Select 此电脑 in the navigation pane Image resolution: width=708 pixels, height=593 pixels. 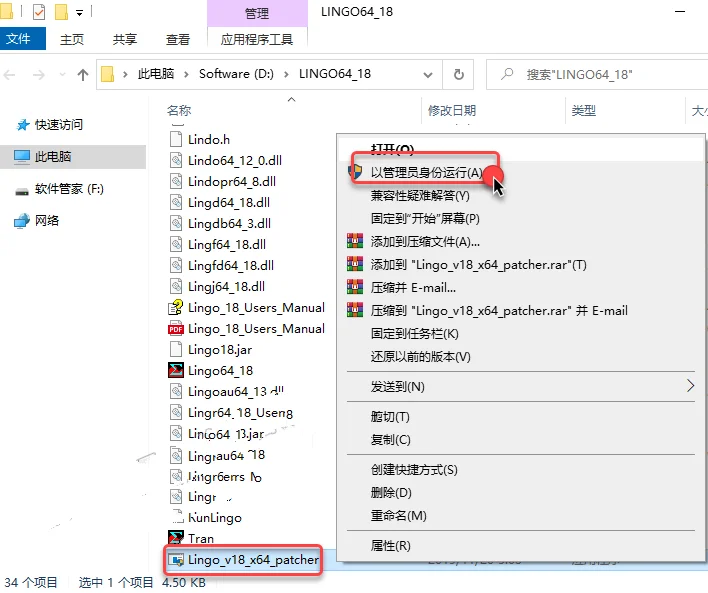[x=72, y=157]
